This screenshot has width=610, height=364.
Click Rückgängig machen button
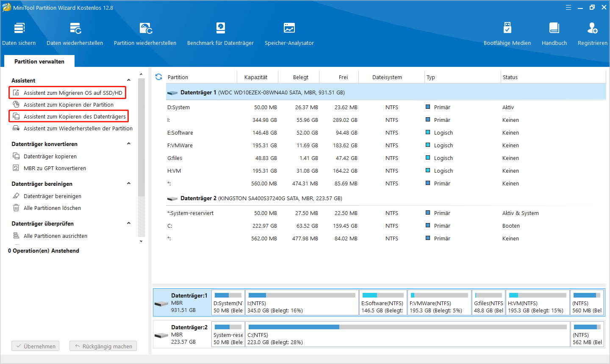tap(103, 346)
